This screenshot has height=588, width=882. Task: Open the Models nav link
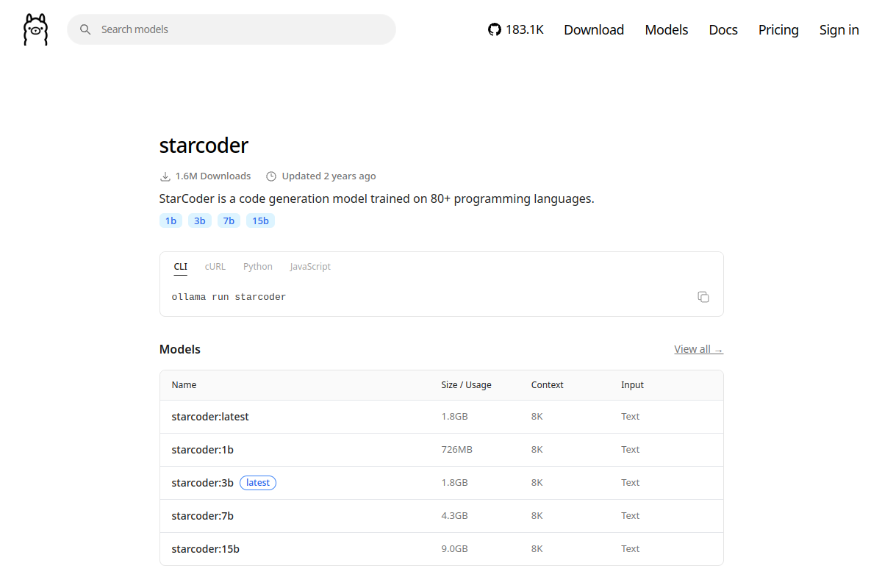tap(667, 29)
